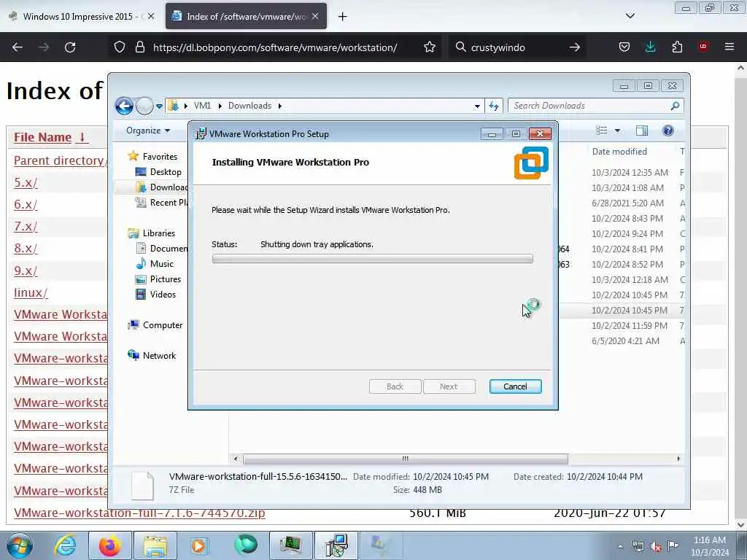Click Downloads in Explorer breadcrumb path

[x=249, y=106]
